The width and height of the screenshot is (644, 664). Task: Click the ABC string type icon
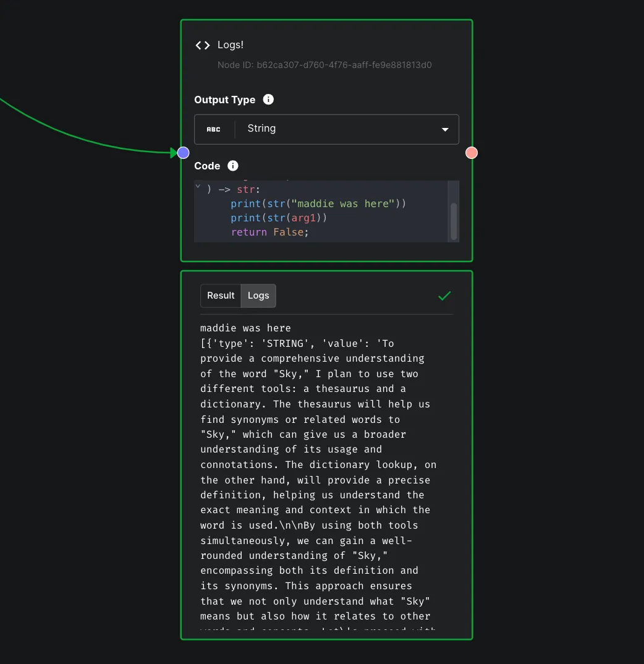tap(213, 130)
